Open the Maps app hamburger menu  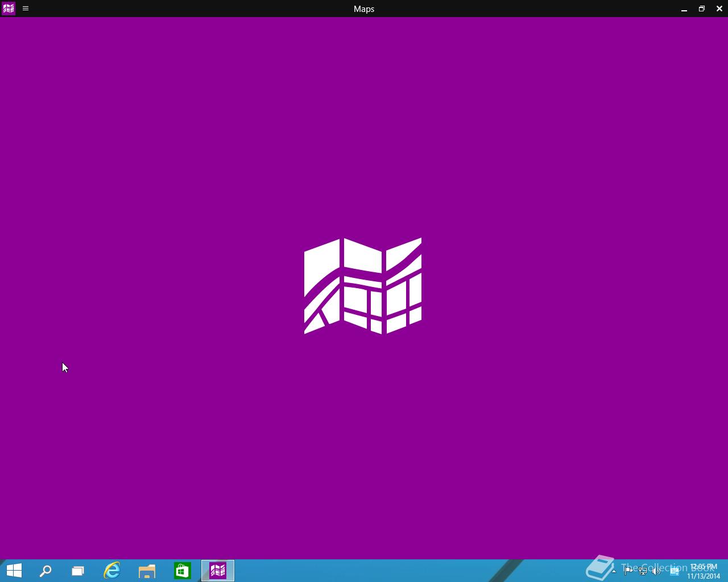(x=26, y=9)
